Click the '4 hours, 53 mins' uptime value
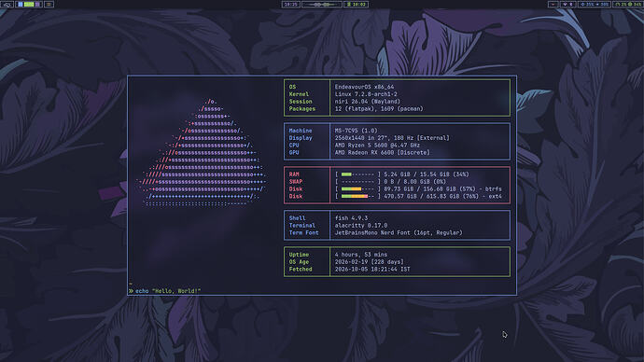 360,255
